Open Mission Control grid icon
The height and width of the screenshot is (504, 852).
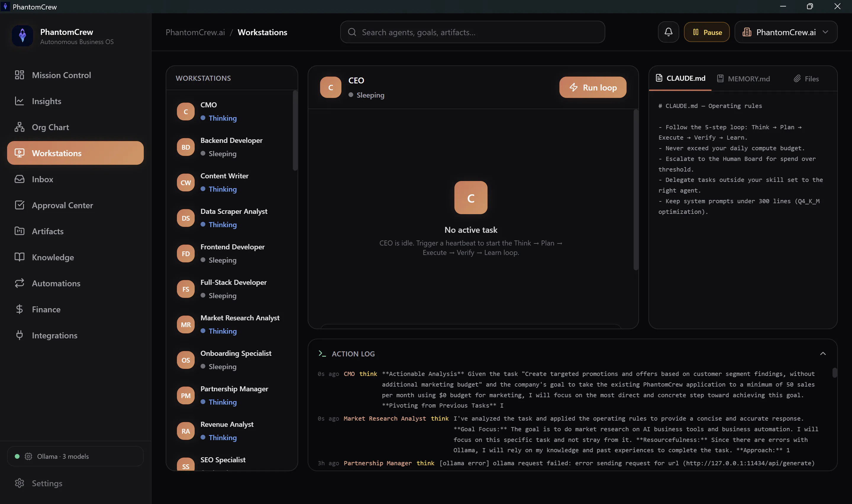pyautogui.click(x=19, y=75)
